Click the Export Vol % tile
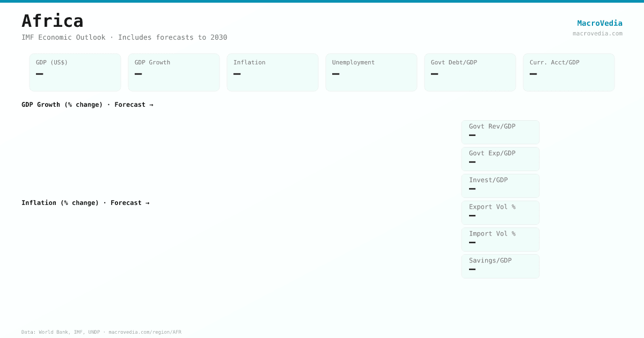The width and height of the screenshot is (644, 338). (x=500, y=212)
